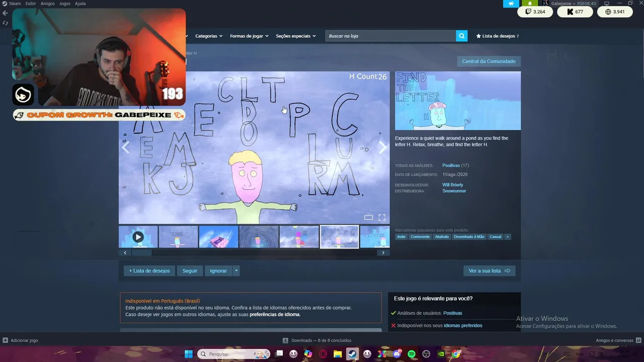This screenshot has width=644, height=362.
Task: Open idiomas preferidos link
Action: pos(463,325)
